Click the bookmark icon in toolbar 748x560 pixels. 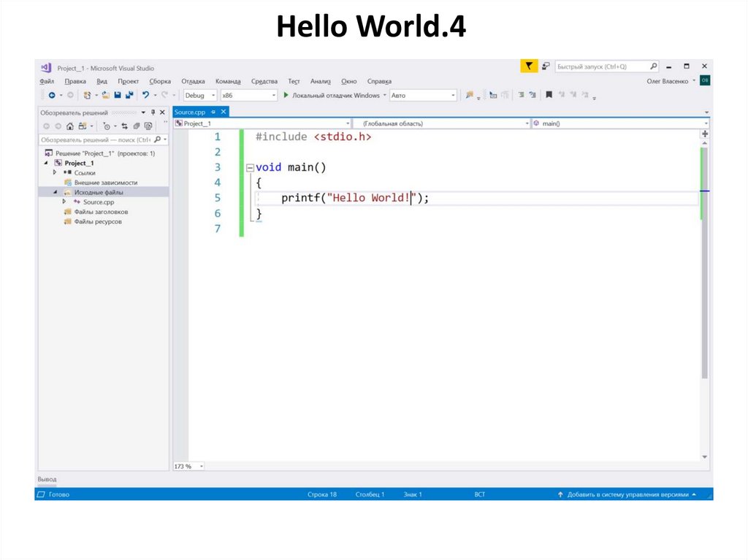click(x=549, y=95)
